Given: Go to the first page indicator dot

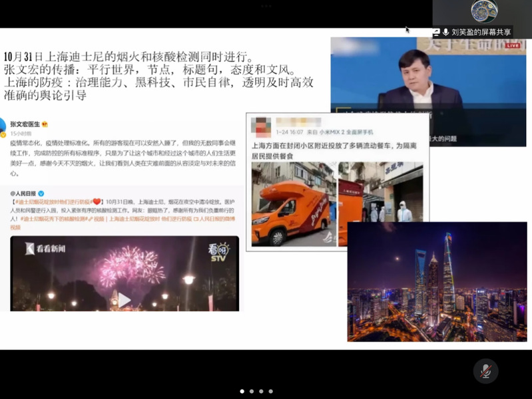Looking at the screenshot, I should 242,391.
